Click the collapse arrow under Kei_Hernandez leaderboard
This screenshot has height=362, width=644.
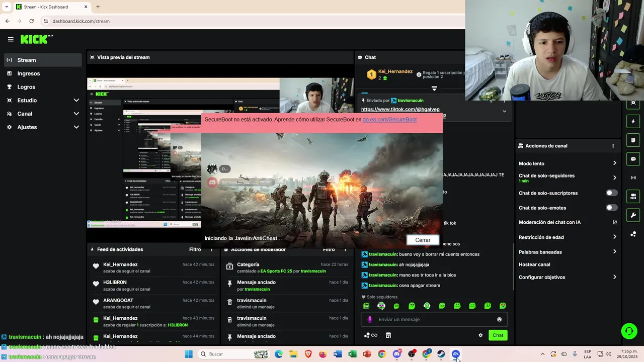click(434, 88)
